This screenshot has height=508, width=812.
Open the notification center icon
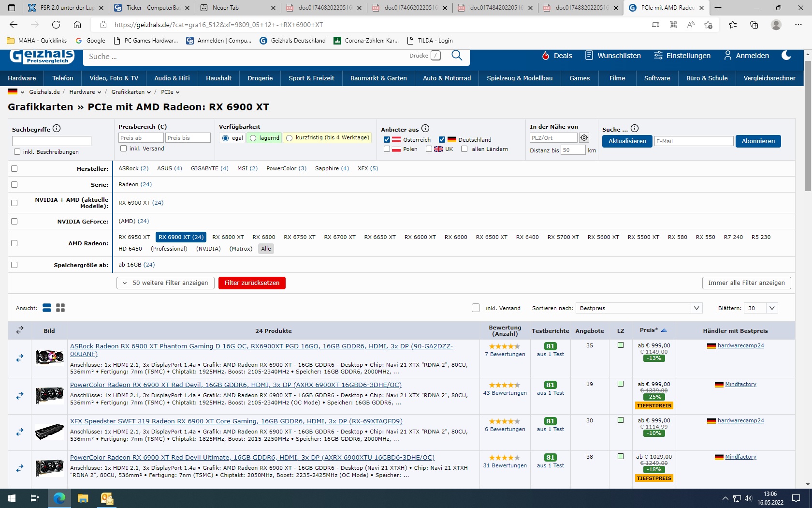796,498
